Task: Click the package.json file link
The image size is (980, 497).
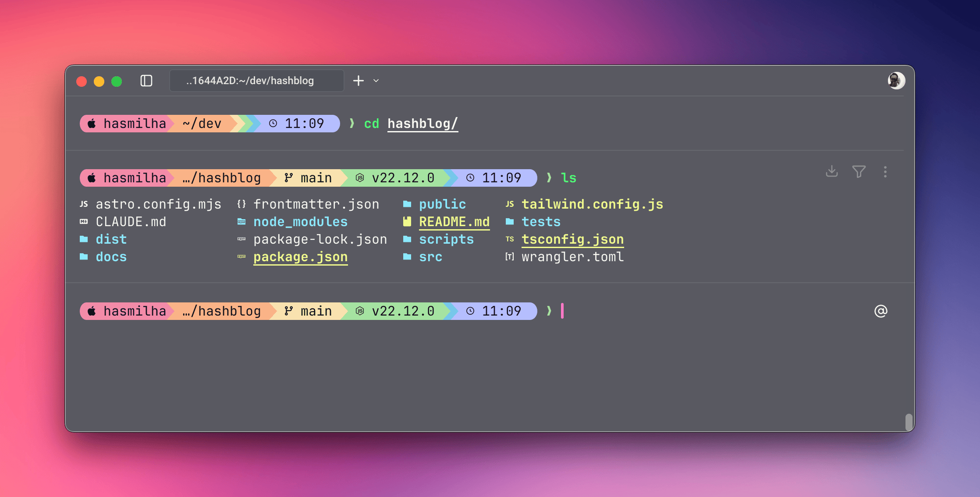Action: [x=300, y=257]
